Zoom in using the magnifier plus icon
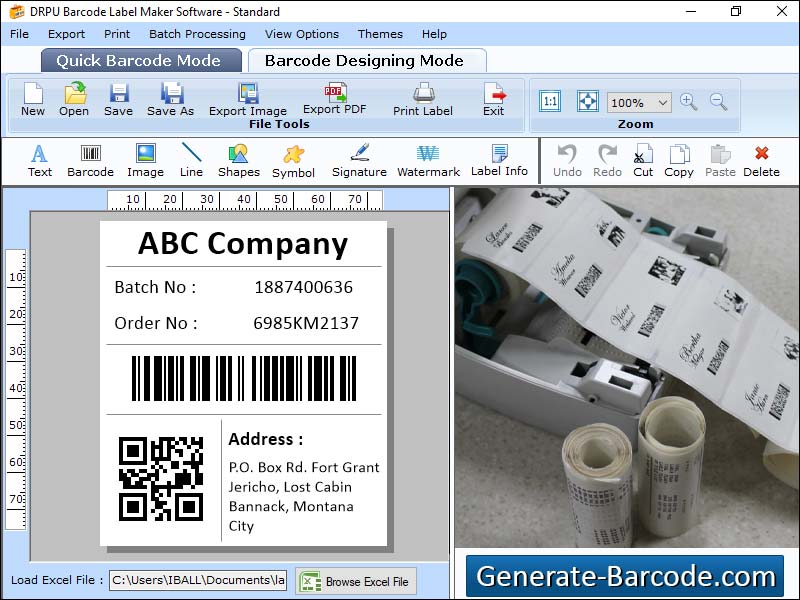 (x=690, y=102)
